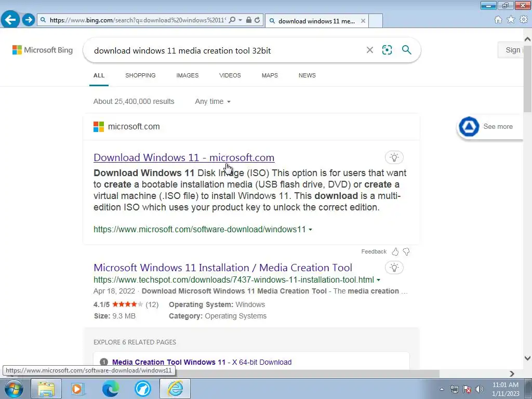The image size is (532, 399).
Task: Switch to the SHOPPING tab
Action: (140, 75)
